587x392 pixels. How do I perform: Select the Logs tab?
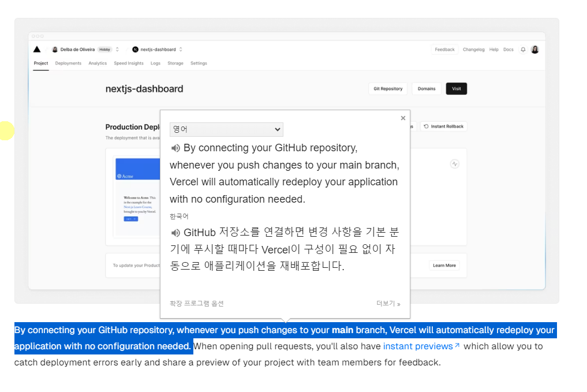pos(155,64)
